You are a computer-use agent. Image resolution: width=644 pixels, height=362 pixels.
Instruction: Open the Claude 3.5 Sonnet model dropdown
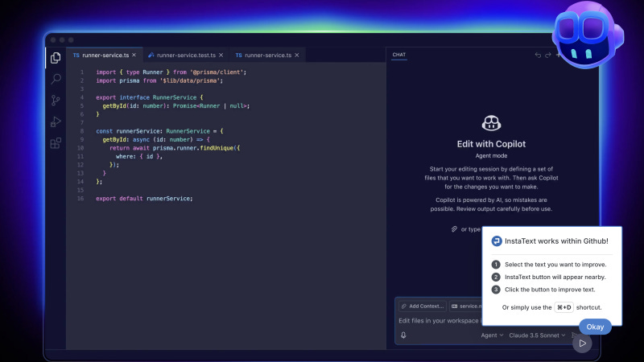coord(537,335)
